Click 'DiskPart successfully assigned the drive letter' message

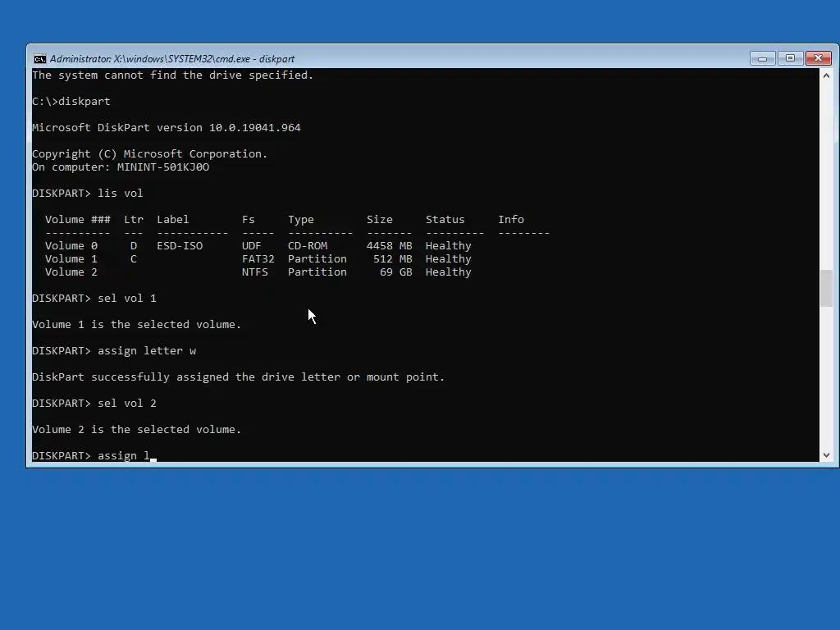(239, 377)
